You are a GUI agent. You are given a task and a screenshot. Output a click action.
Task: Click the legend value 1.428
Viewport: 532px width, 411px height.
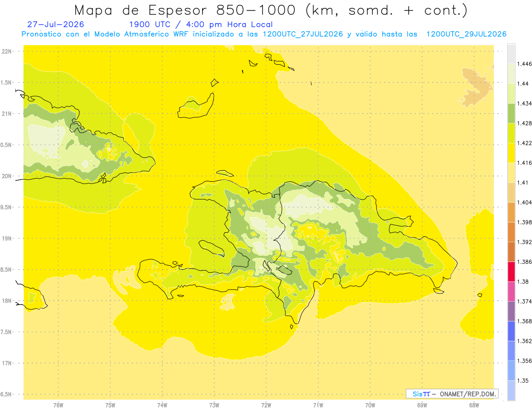click(525, 123)
